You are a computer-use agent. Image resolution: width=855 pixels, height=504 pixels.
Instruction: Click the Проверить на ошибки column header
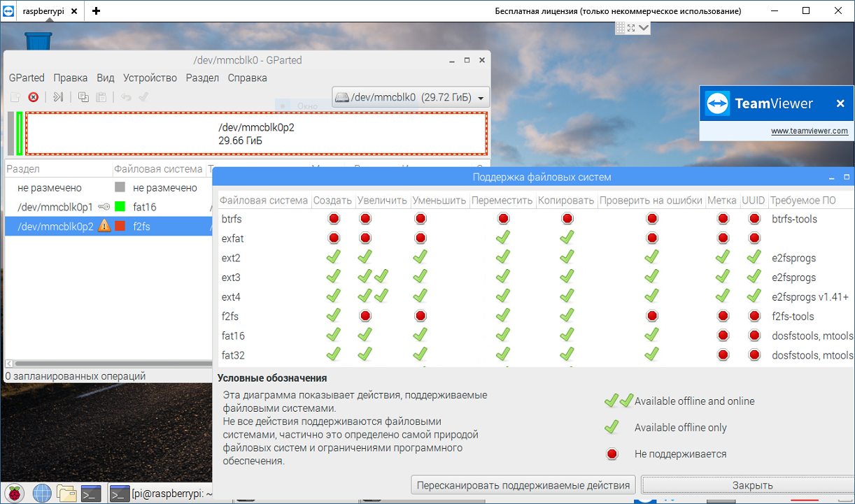coord(651,200)
